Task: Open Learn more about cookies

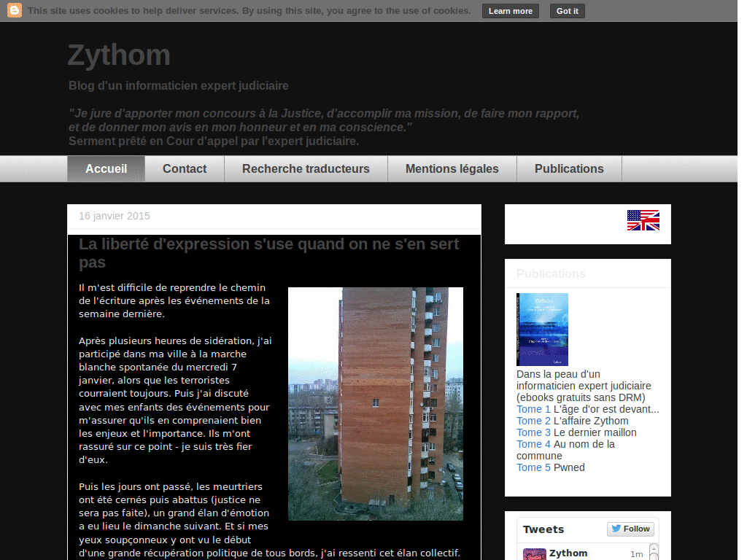Action: pyautogui.click(x=510, y=10)
